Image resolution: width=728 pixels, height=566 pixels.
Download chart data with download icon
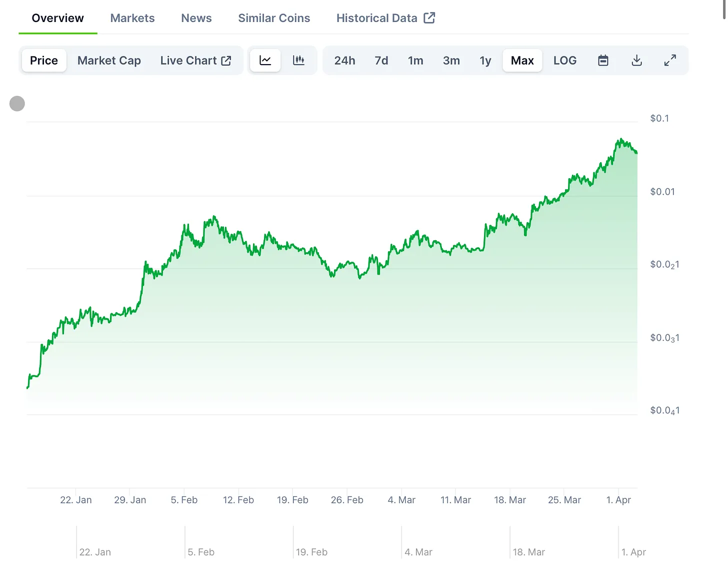(636, 61)
